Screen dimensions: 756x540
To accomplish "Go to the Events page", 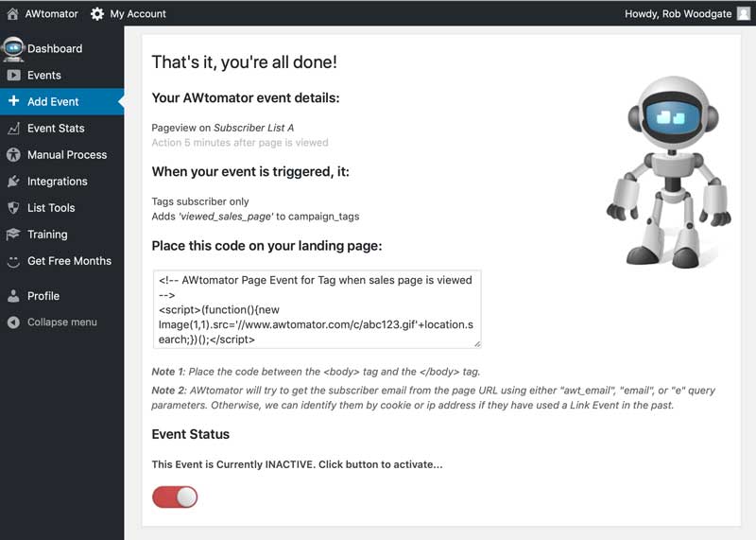I will (43, 76).
